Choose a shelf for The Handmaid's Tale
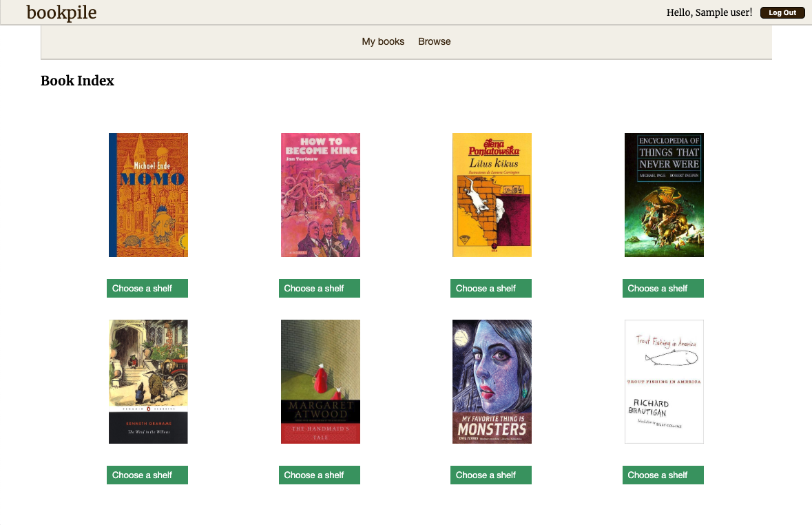 pyautogui.click(x=319, y=475)
